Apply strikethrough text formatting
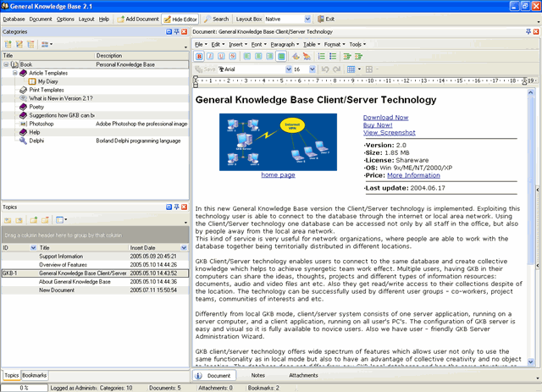This screenshot has width=542, height=392. [233, 57]
